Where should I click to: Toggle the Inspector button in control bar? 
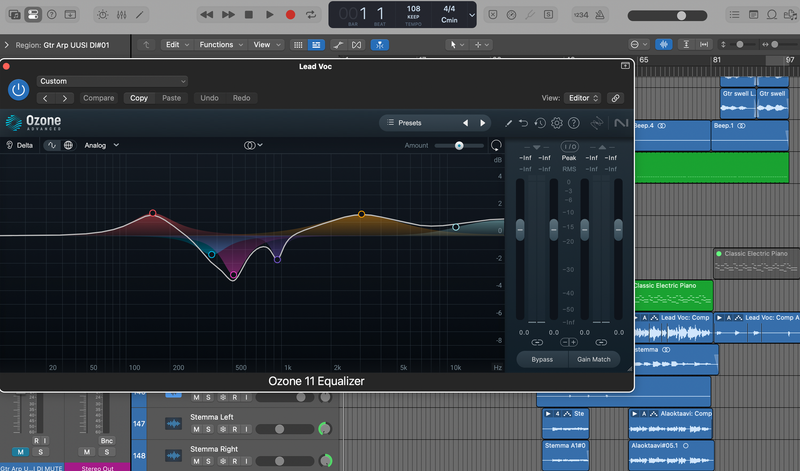point(33,15)
